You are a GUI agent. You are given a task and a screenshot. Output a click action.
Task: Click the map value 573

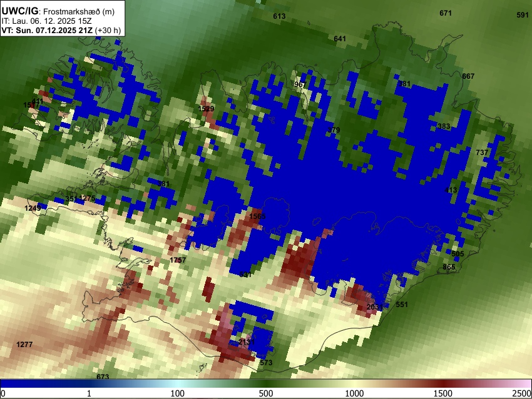(266, 363)
